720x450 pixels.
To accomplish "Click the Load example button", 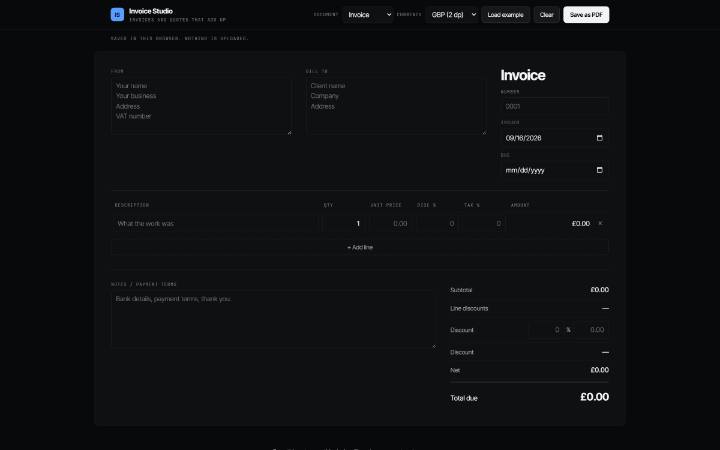I will coord(506,15).
